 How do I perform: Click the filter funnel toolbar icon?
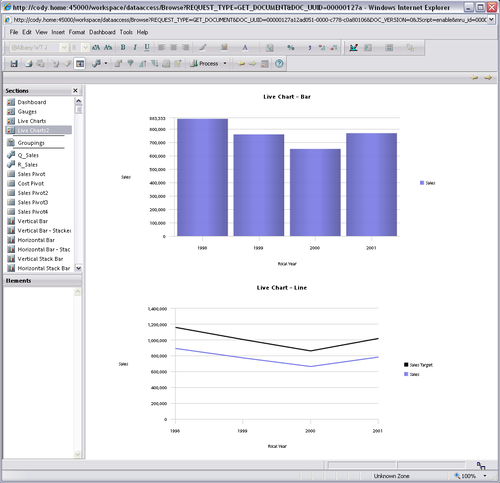coord(130,63)
